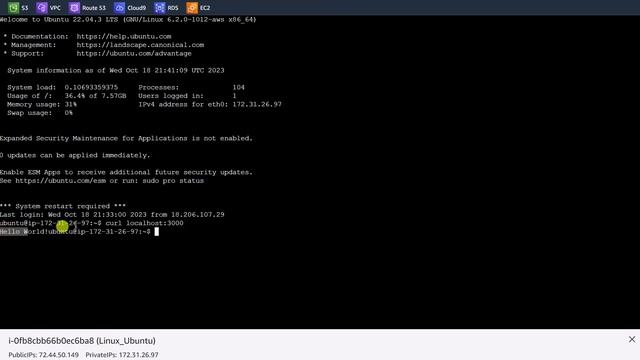Click the RDS label in favorites bar

(x=173, y=8)
